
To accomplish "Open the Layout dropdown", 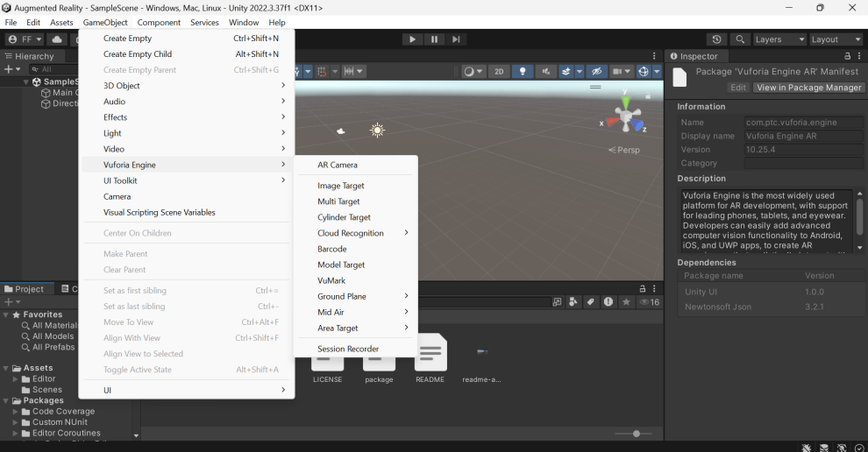I will [836, 39].
